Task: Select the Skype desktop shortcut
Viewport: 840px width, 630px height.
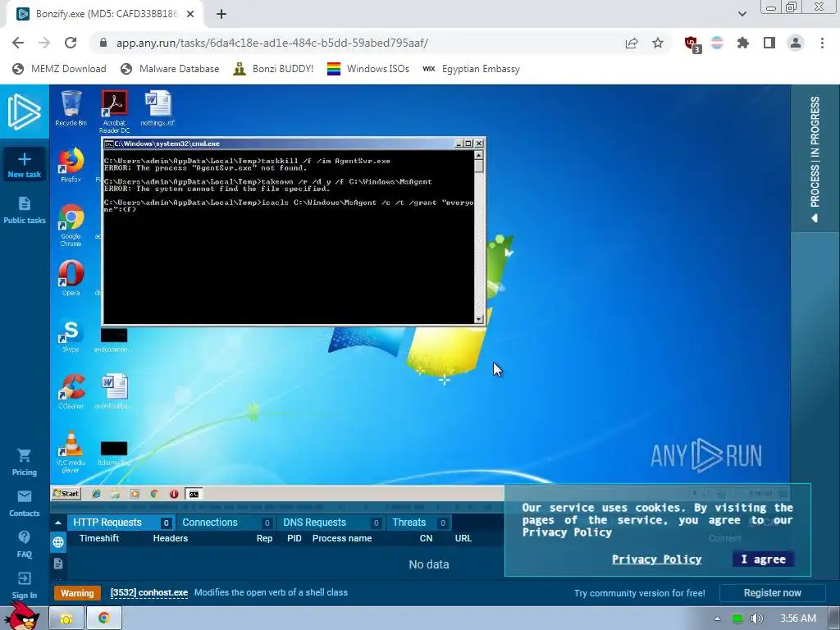Action: pos(71,335)
